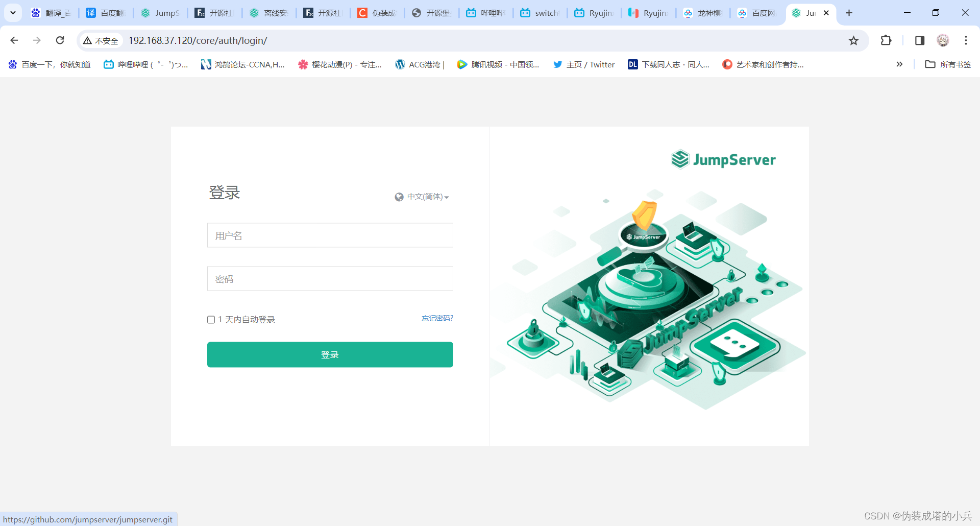Image resolution: width=980 pixels, height=526 pixels.
Task: Switch to the first Ryujin tab
Action: click(x=594, y=13)
